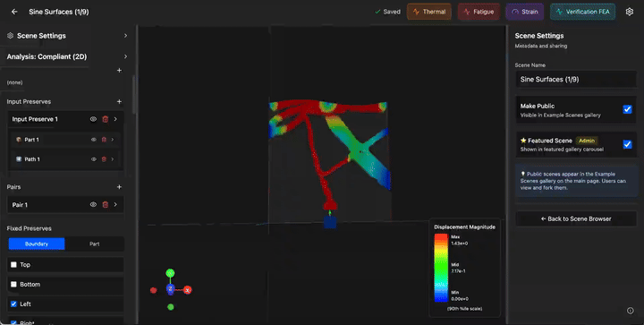Toggle visibility of Part 1
644x325 pixels.
pyautogui.click(x=94, y=140)
